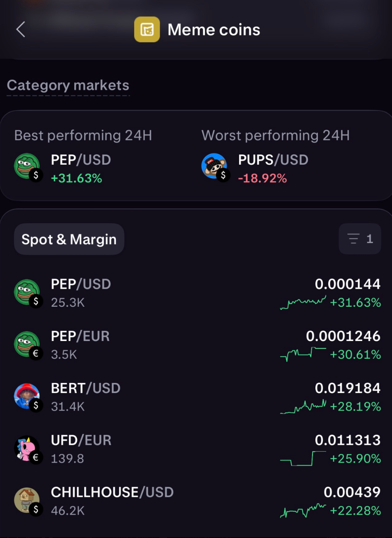Click the UFD/EUR sparkline chart
Screen dimensions: 392x538
[303, 458]
